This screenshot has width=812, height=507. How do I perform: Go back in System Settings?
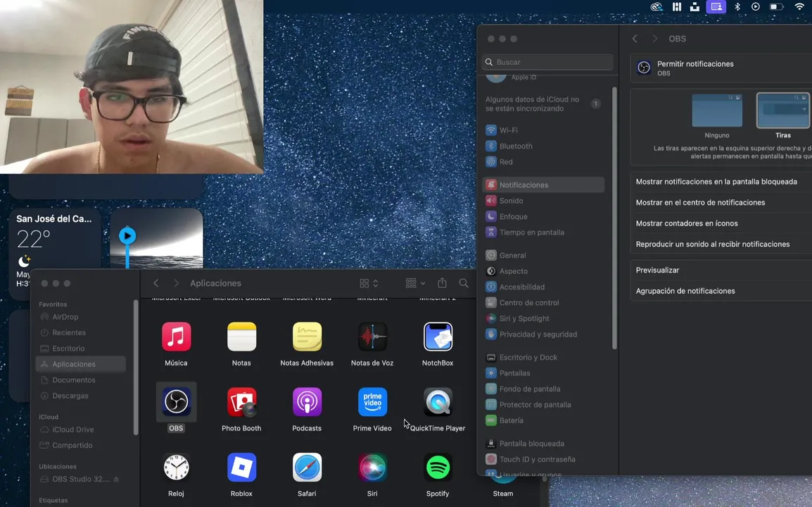[x=635, y=39]
